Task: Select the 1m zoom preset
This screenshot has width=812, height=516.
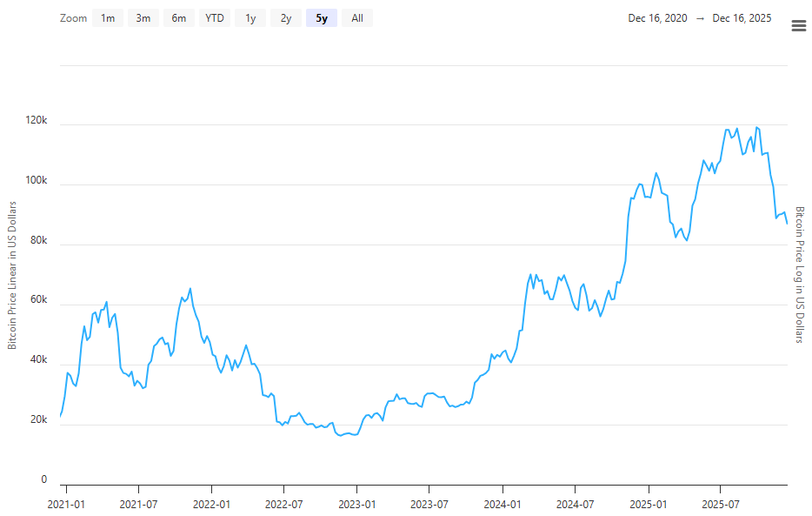Action: 106,17
